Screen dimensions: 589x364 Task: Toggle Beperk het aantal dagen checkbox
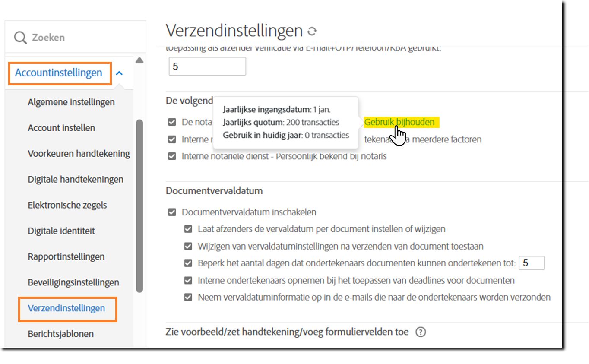coord(188,263)
